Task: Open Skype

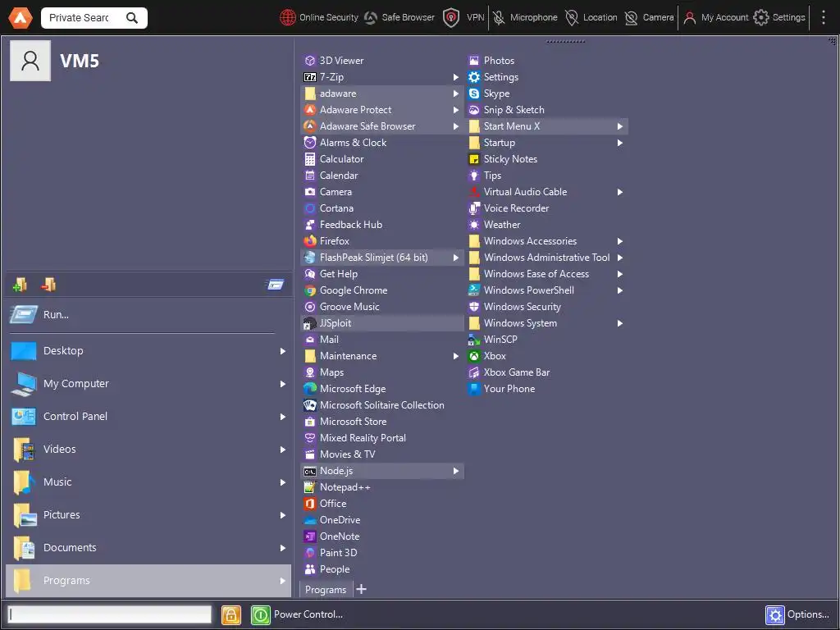Action: [x=547, y=94]
